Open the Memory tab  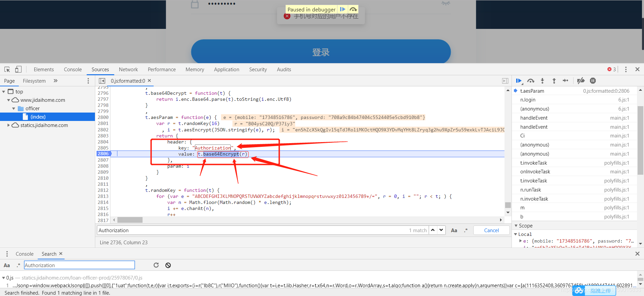coord(195,69)
